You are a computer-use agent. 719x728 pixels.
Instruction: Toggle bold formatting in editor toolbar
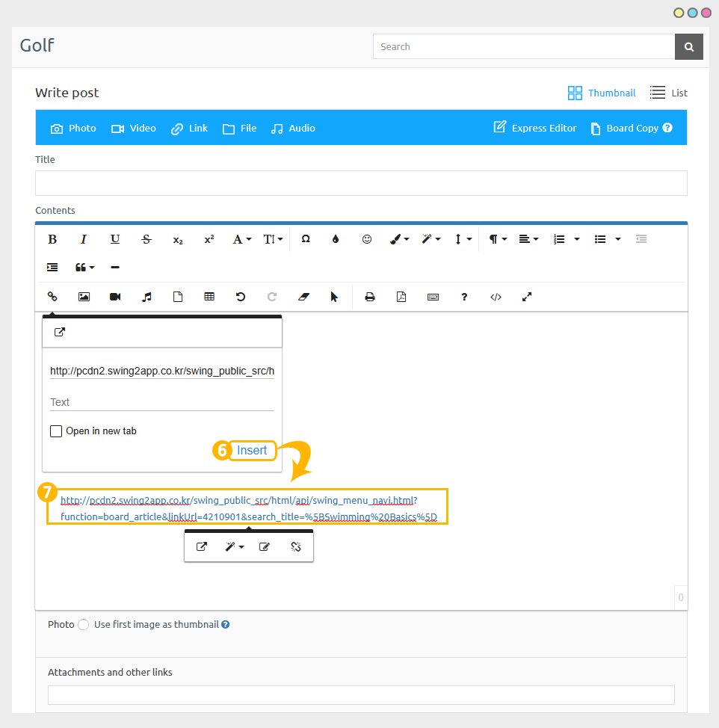[52, 239]
